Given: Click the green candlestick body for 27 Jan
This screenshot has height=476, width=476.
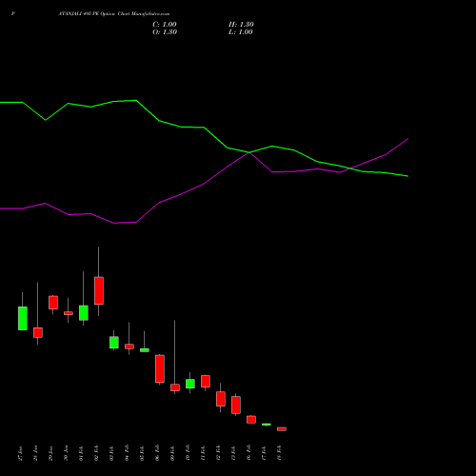Looking at the screenshot, I should (23, 318).
